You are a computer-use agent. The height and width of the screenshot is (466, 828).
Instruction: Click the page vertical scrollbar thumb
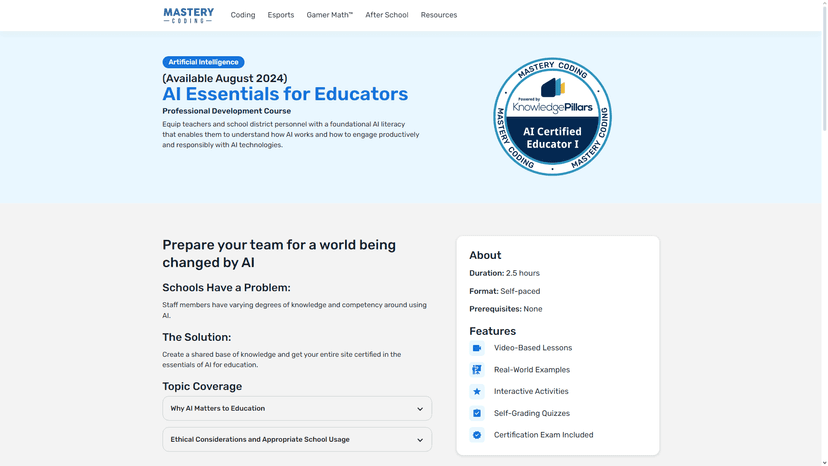(x=824, y=67)
